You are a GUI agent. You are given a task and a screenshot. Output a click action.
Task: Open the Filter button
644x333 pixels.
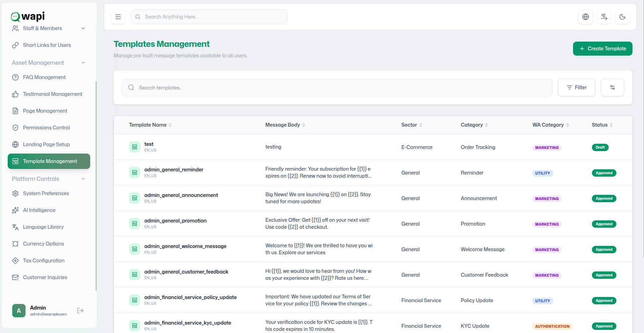tap(577, 87)
